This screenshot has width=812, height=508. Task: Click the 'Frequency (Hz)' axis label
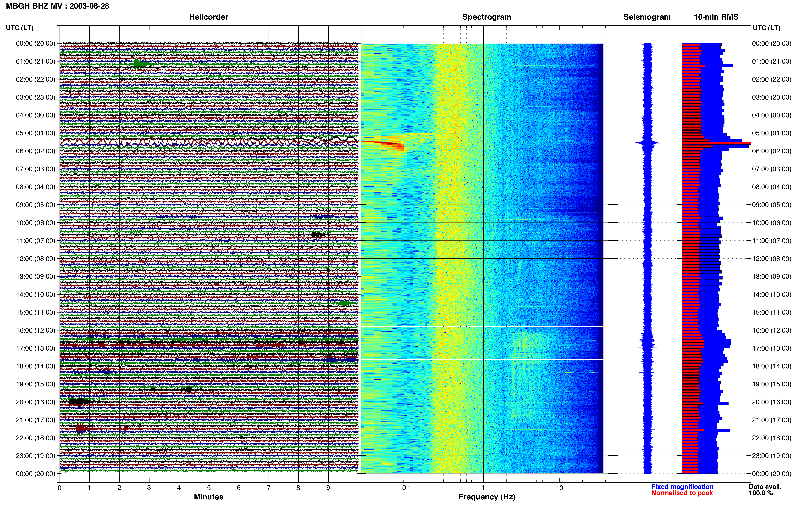pyautogui.click(x=487, y=497)
